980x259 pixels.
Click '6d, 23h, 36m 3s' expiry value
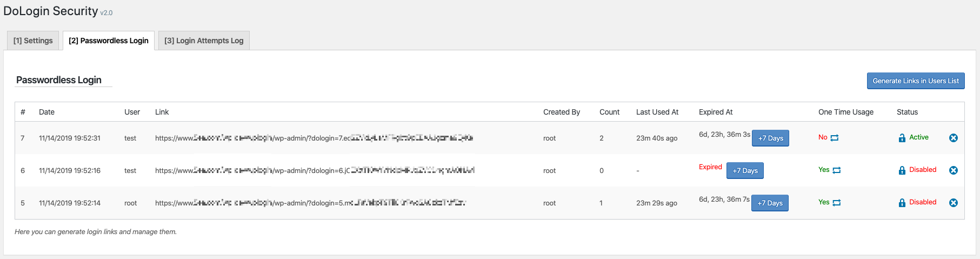click(x=724, y=135)
